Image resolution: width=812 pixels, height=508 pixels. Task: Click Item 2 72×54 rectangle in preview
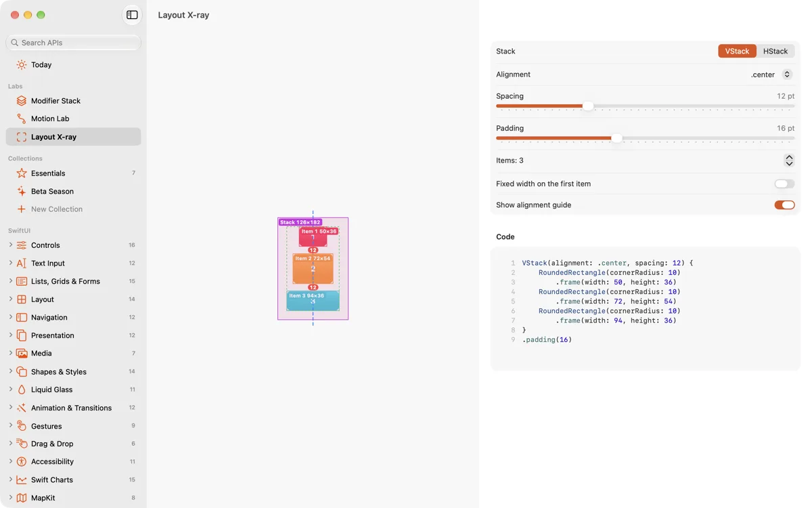click(313, 269)
